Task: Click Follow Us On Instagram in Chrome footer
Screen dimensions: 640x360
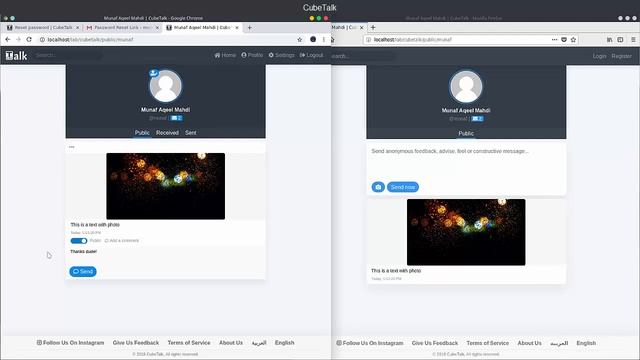Action: pyautogui.click(x=70, y=343)
